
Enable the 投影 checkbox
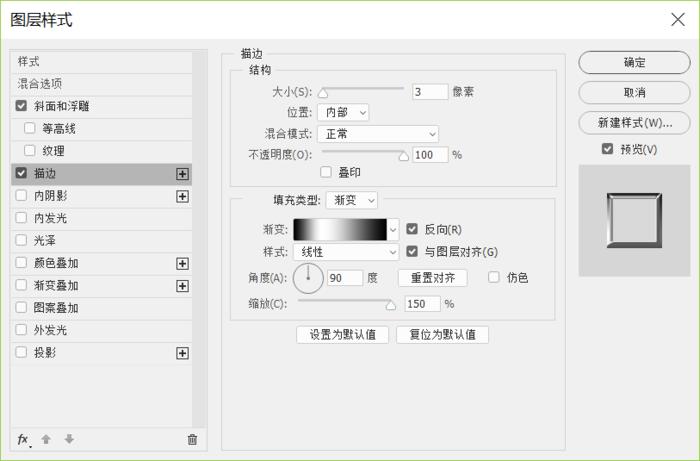click(x=21, y=352)
